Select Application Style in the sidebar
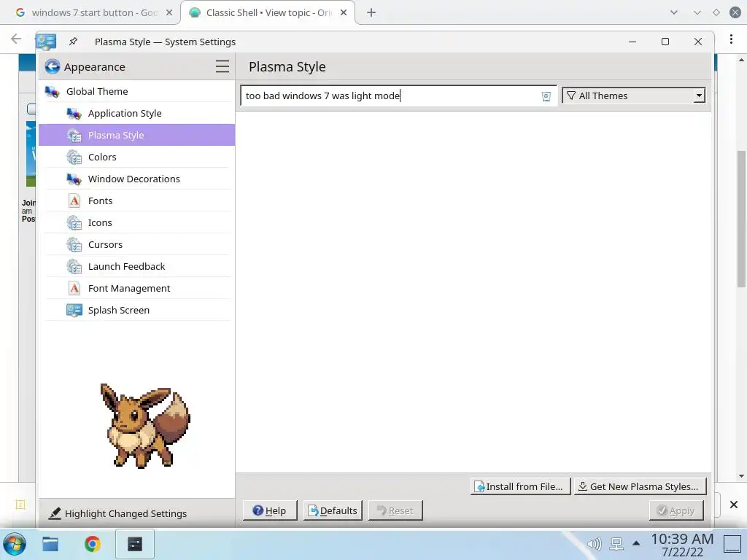This screenshot has width=747, height=560. pos(137,113)
